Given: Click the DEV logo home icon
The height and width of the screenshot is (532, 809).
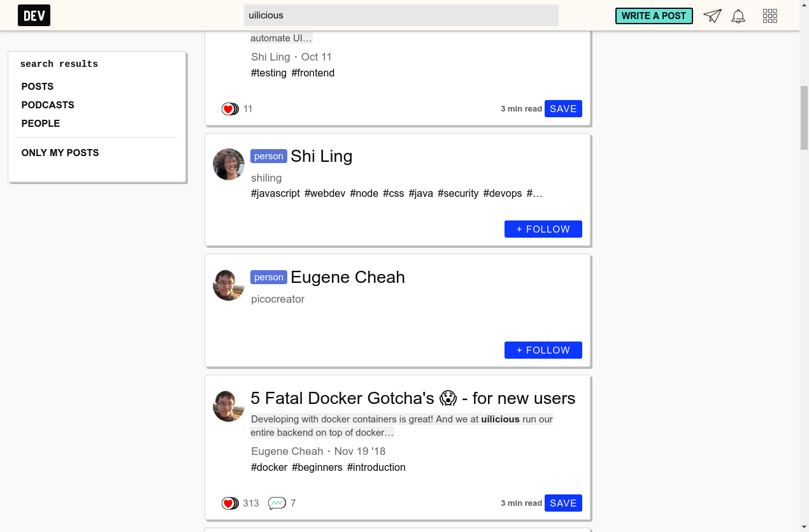Looking at the screenshot, I should point(34,15).
